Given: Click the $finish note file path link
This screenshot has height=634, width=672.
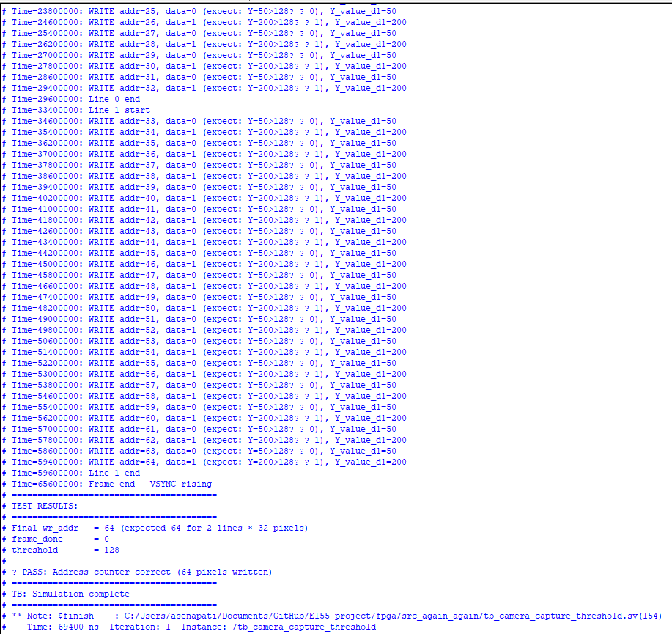Looking at the screenshot, I should point(381,616).
